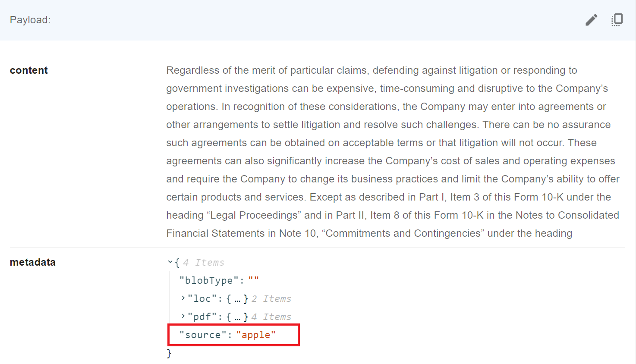Click the "2 Items" count beside loc
This screenshot has width=636, height=364.
coord(271,299)
